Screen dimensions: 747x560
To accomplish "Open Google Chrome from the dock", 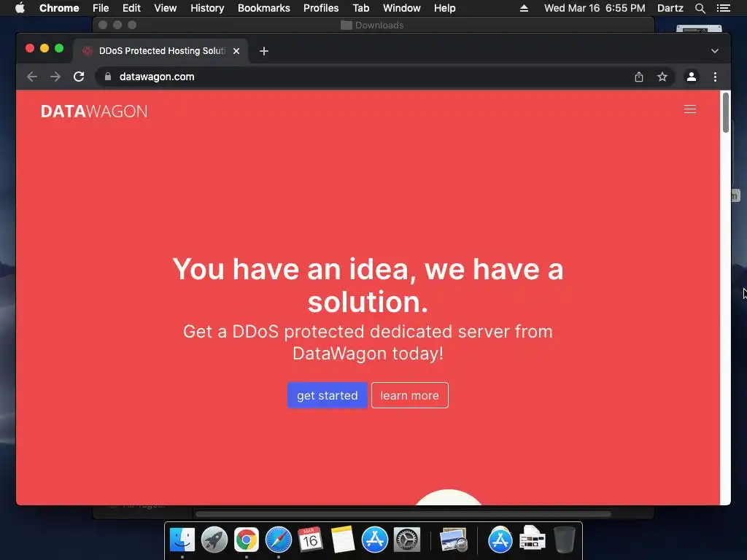I will [247, 540].
